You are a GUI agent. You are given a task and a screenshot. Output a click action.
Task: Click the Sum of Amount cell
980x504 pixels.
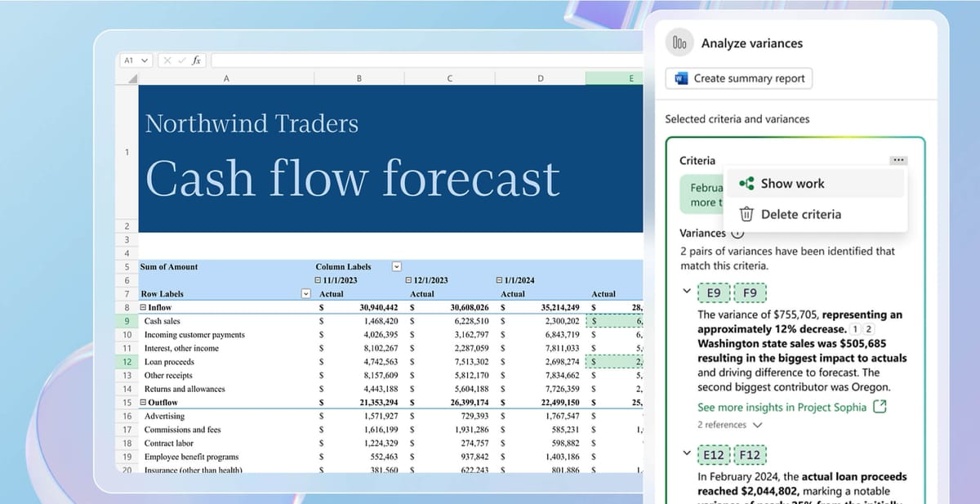click(x=169, y=266)
